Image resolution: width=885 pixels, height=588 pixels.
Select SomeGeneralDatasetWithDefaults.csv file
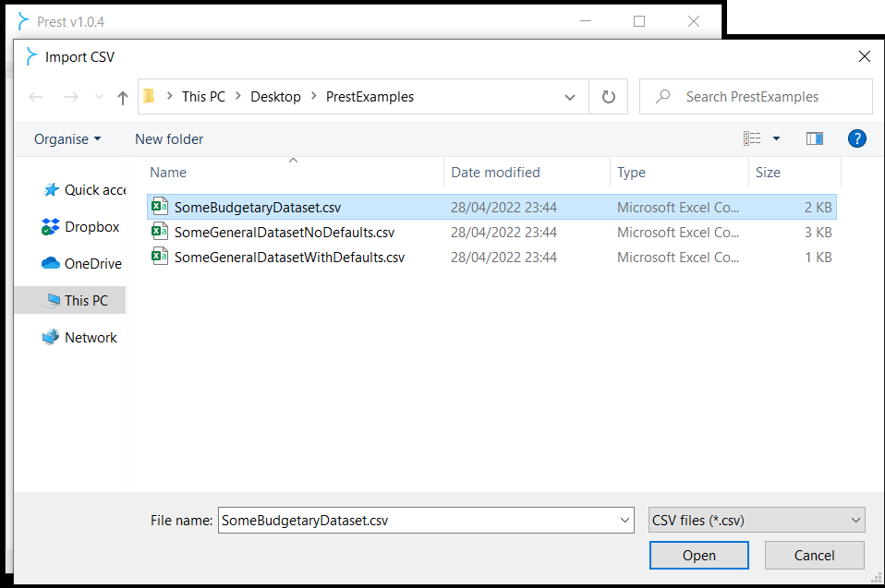pyautogui.click(x=491, y=257)
